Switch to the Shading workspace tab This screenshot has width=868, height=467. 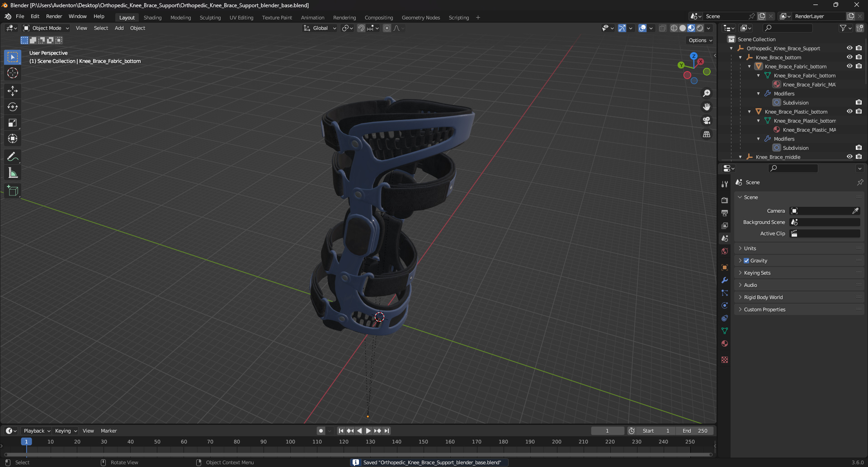click(152, 18)
